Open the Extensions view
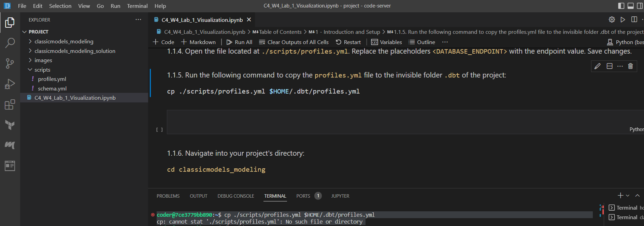 (10, 104)
